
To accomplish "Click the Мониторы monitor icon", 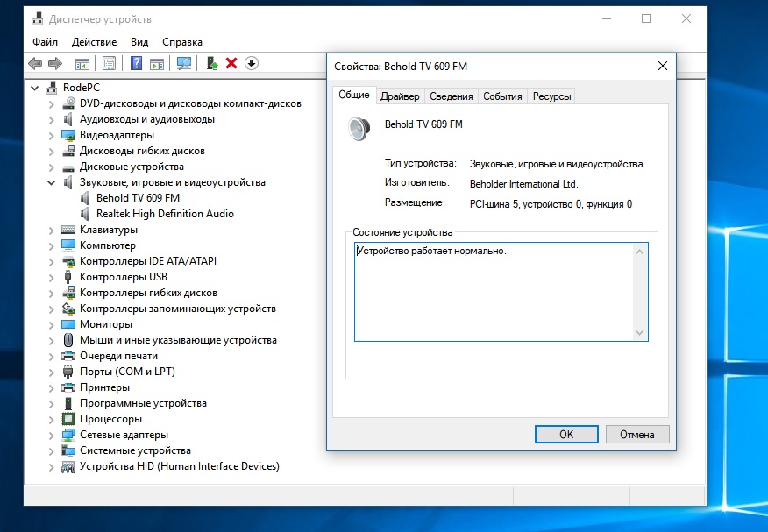I will [68, 324].
